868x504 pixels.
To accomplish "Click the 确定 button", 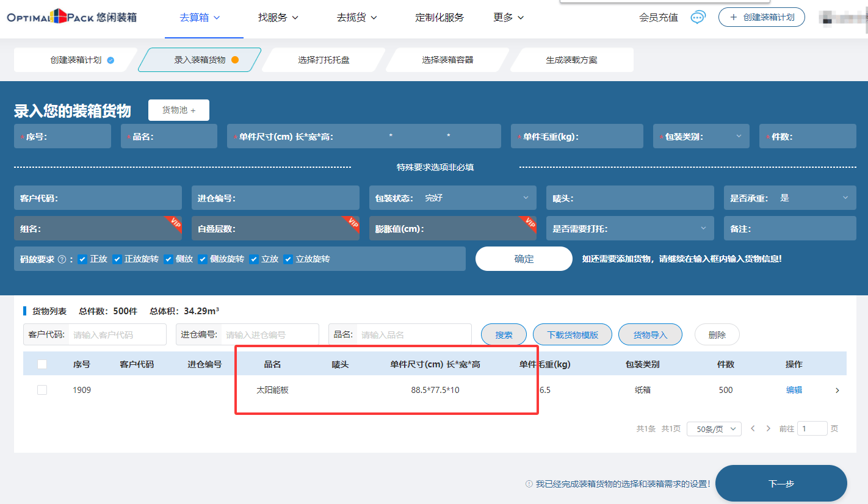I will click(x=524, y=259).
